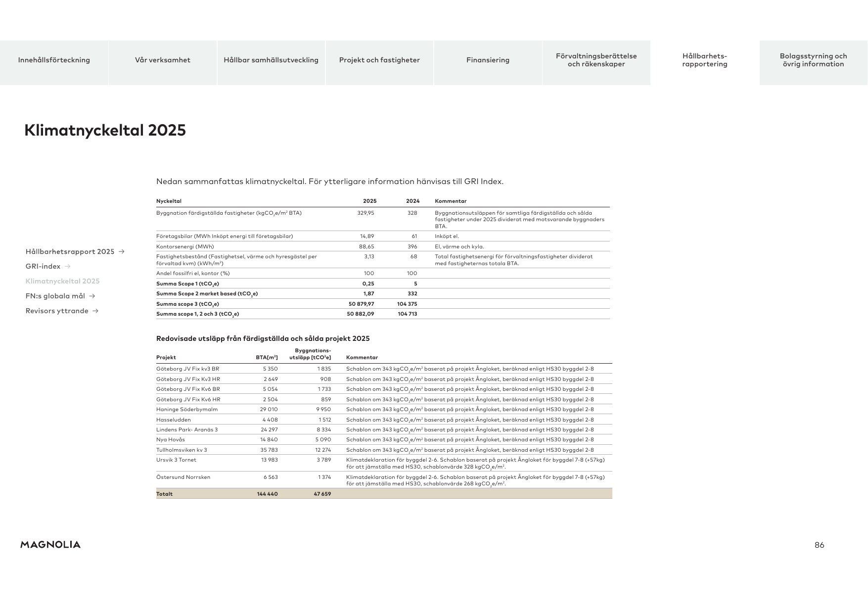Click the Kontorsenergi (MWh) row label

click(x=185, y=246)
